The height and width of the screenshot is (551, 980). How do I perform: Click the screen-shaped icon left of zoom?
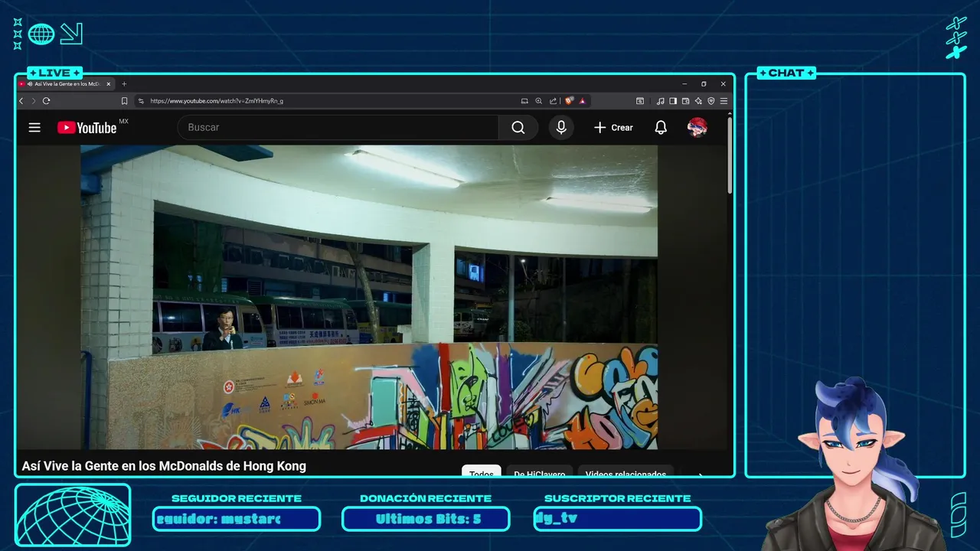tap(524, 101)
